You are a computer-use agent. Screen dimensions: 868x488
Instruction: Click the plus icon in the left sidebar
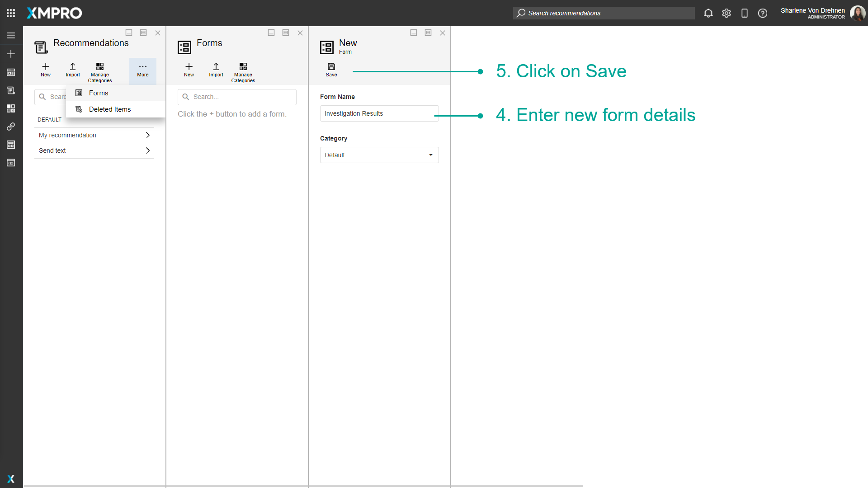[11, 54]
